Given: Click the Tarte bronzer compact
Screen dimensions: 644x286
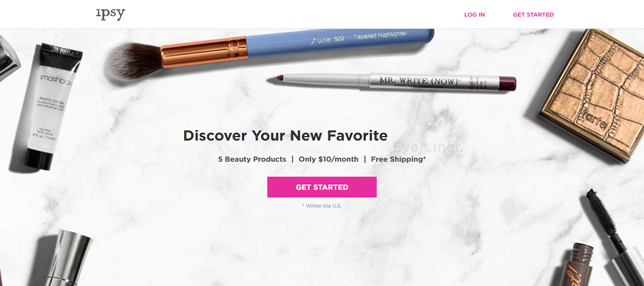Looking at the screenshot, I should click(593, 94).
